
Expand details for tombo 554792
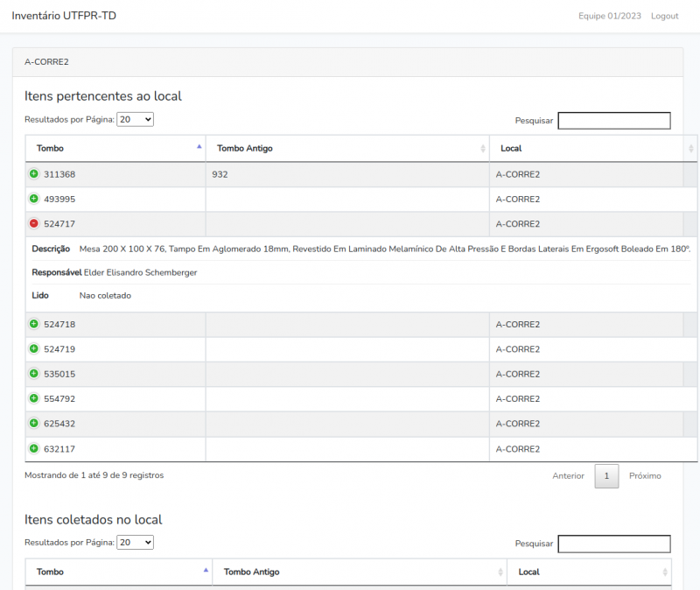click(34, 398)
